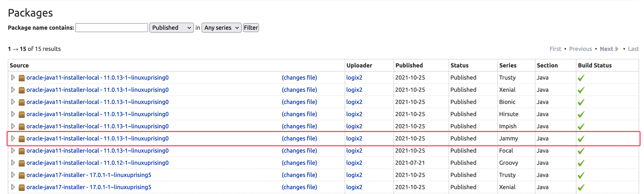Click green build checkmark for Bionic row
644x194 pixels.
pos(581,102)
